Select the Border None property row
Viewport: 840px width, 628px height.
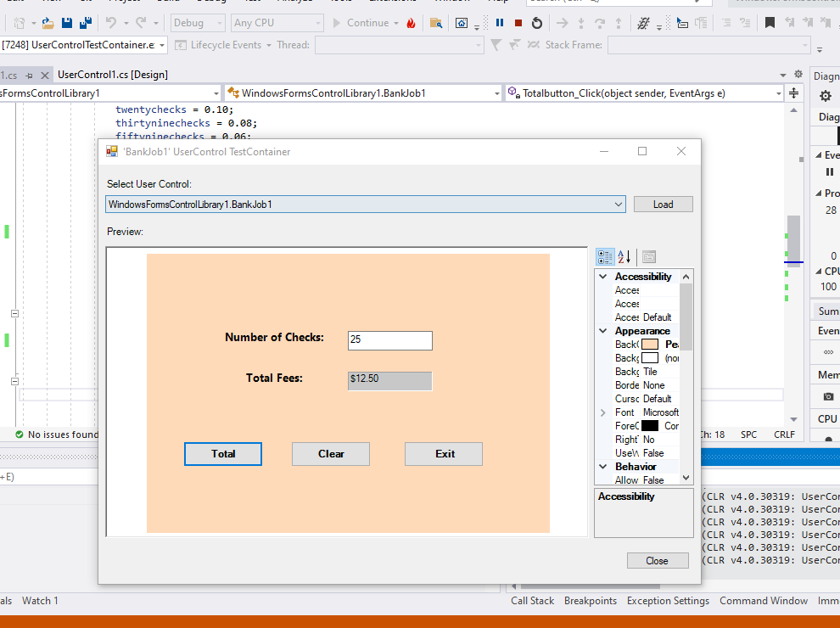(x=646, y=385)
